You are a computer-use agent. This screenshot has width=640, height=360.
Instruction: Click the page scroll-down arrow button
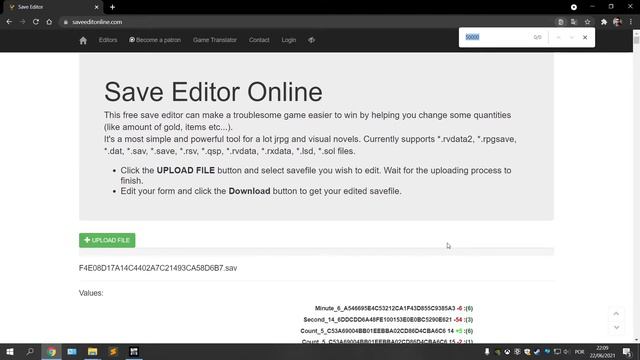616,327
